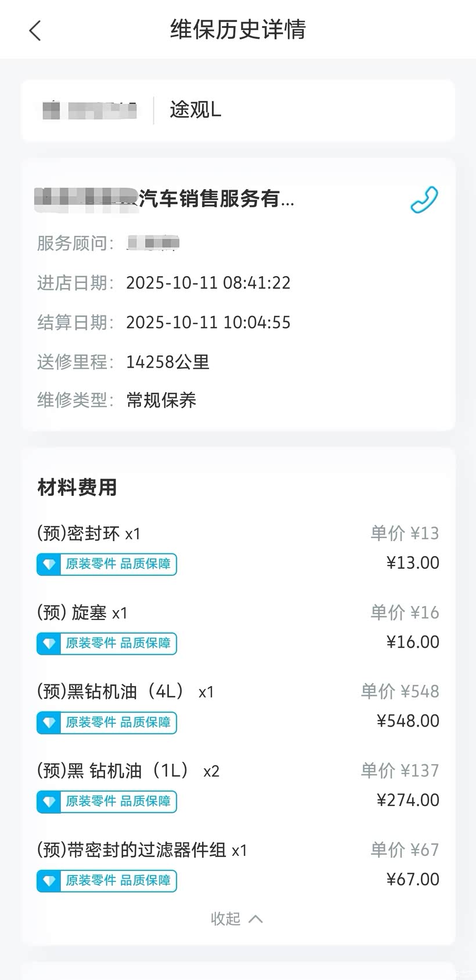Tap the 原装零件 品质保障 badge under 密封环
Screen dimensions: 476x980
point(118,564)
